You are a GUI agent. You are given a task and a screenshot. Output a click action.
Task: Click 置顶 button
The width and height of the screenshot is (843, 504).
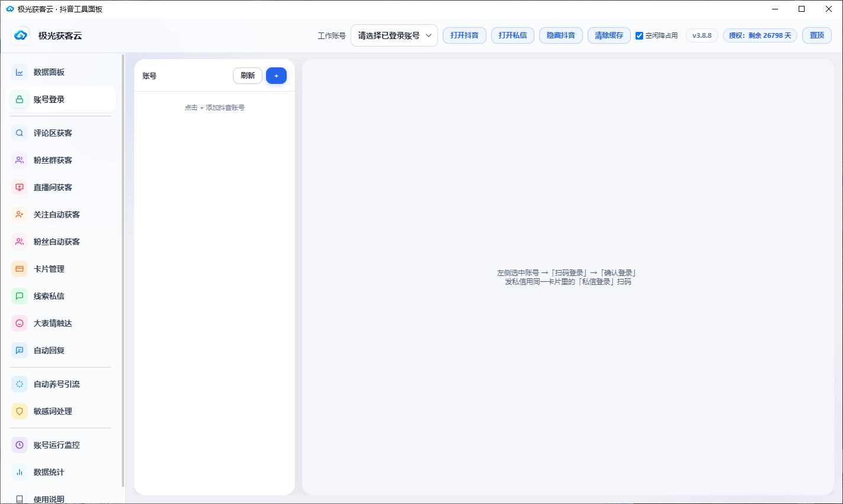817,35
